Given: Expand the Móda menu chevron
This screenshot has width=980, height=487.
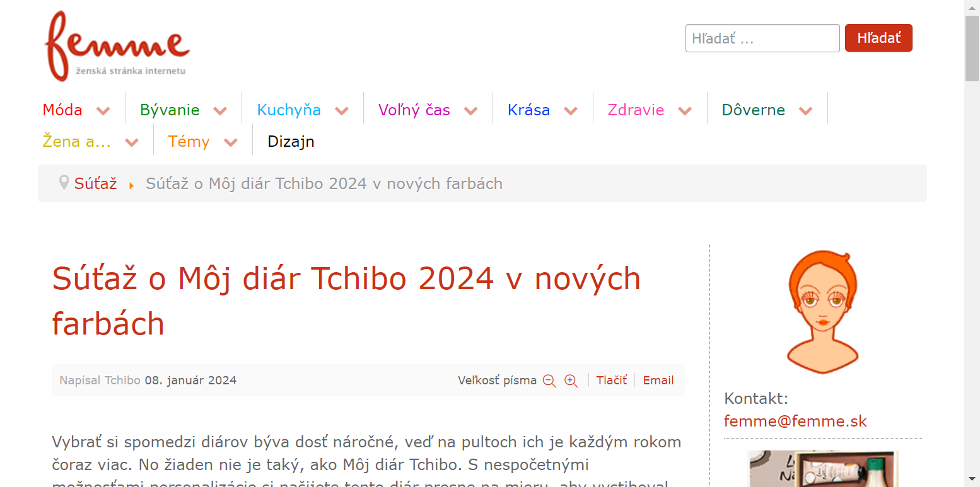Looking at the screenshot, I should pos(103,111).
